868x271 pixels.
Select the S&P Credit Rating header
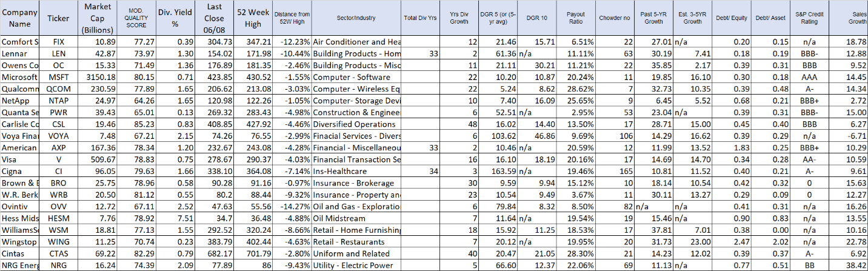[809, 18]
